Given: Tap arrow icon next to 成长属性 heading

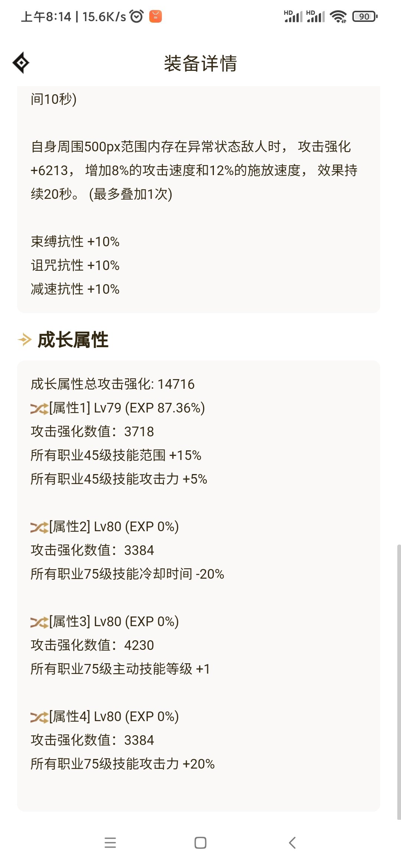Looking at the screenshot, I should [25, 339].
